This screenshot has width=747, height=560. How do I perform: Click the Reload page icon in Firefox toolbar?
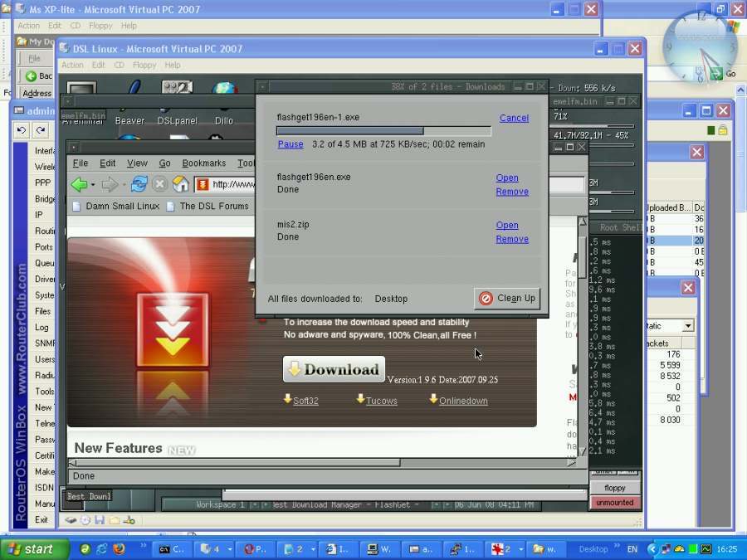[x=139, y=185]
